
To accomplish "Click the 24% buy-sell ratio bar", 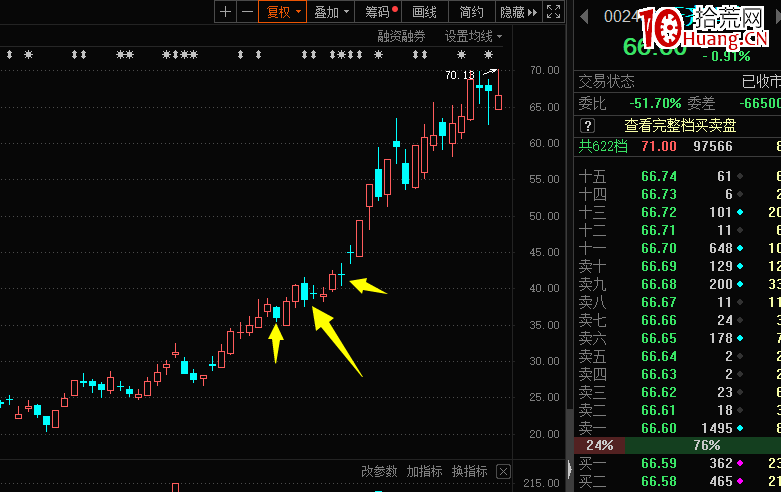I will (600, 445).
